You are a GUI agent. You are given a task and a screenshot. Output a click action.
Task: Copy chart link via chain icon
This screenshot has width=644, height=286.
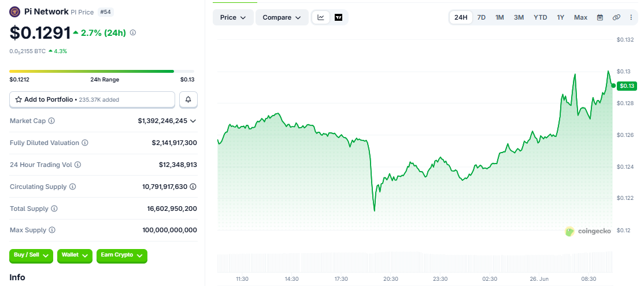[616, 17]
